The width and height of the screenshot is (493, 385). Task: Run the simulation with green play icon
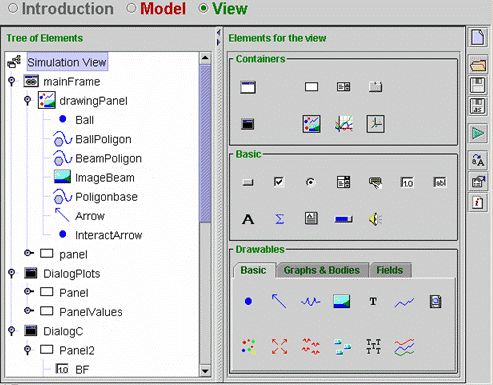point(478,133)
